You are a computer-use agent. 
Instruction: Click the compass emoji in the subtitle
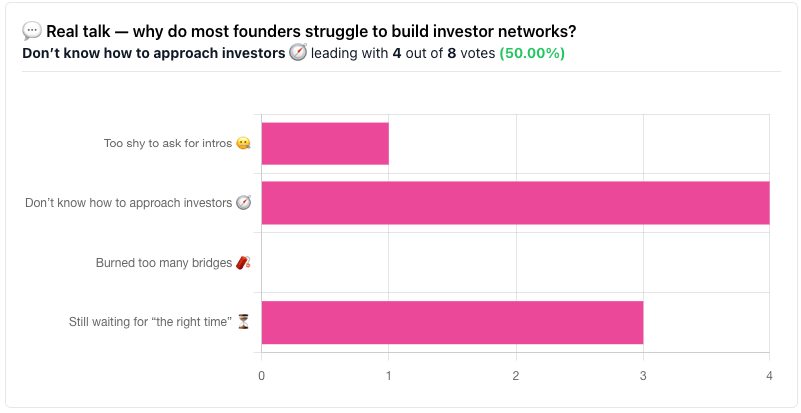tap(298, 53)
